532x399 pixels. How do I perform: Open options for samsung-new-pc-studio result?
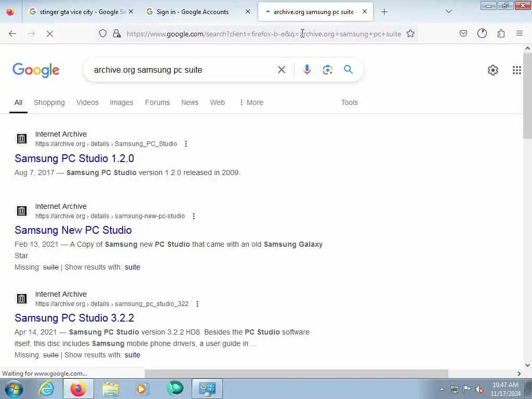tap(194, 216)
